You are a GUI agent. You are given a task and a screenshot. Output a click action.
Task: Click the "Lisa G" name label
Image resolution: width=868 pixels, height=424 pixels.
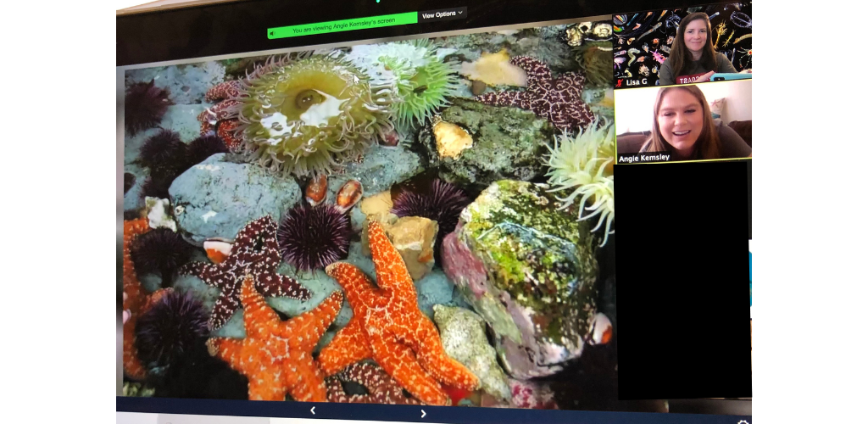pyautogui.click(x=637, y=81)
